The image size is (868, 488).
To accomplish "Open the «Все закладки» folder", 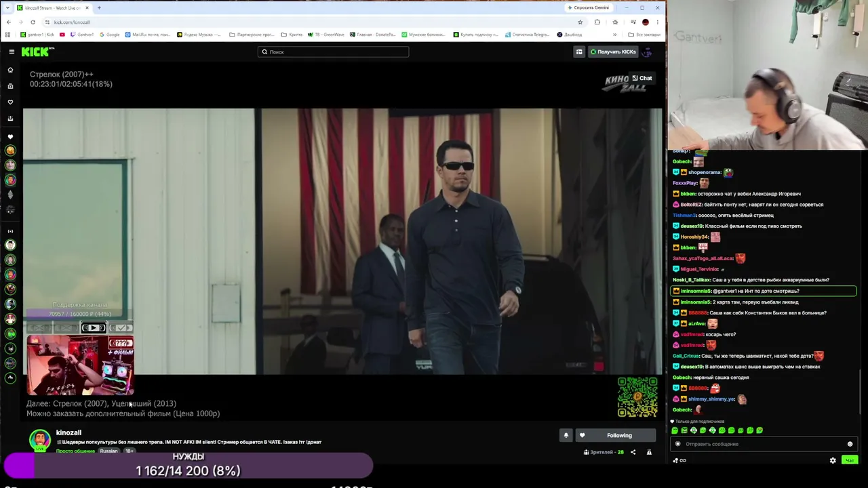I will [644, 35].
